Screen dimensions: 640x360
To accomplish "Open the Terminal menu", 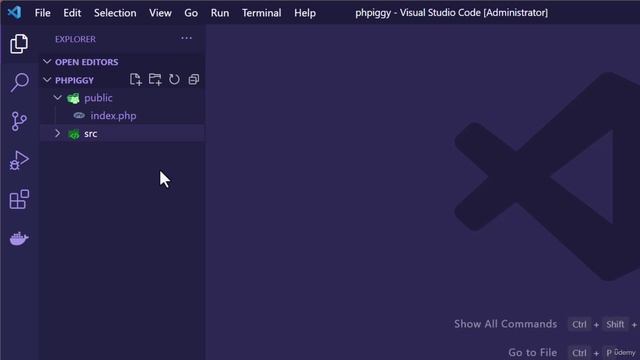I will click(262, 13).
